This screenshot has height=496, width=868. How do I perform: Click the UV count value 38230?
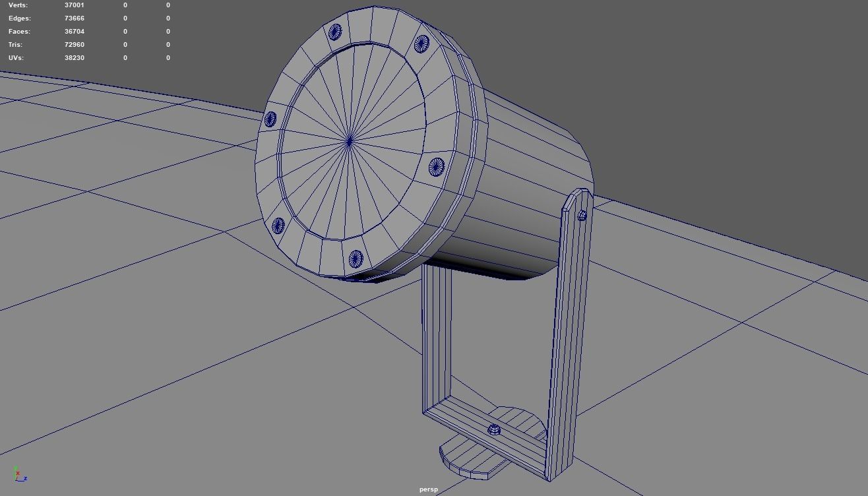pos(75,58)
